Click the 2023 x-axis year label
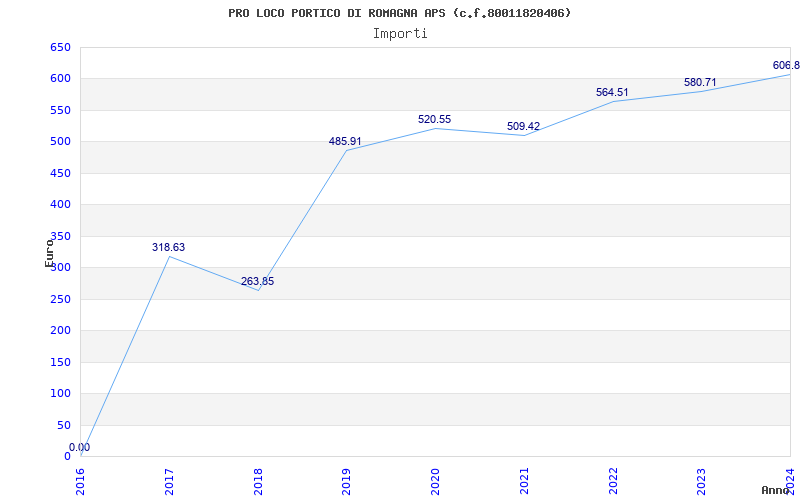Viewport: 800px width, 500px height. click(x=703, y=481)
